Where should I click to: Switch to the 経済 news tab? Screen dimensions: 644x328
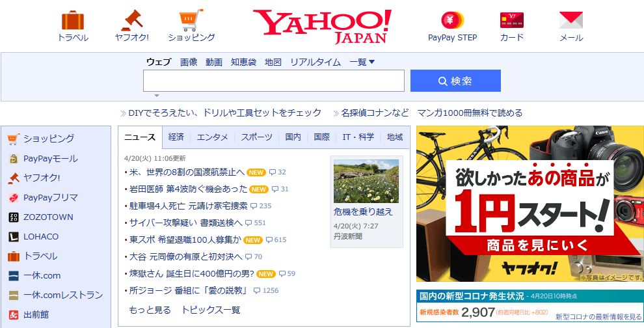176,137
